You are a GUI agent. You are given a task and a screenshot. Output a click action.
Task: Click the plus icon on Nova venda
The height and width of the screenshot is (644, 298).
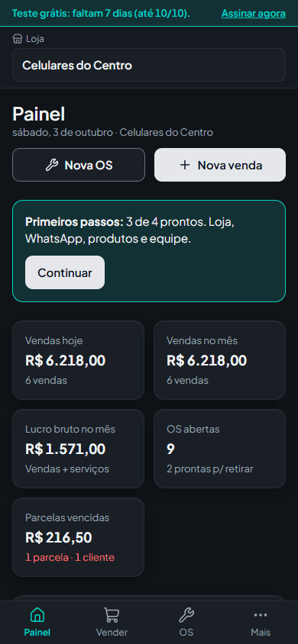tap(185, 165)
